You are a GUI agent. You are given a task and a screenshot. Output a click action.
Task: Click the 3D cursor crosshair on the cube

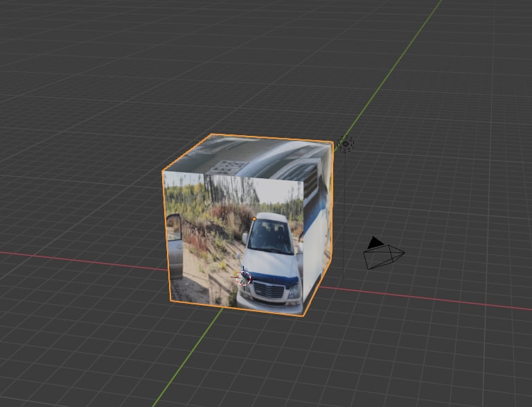[x=243, y=278]
